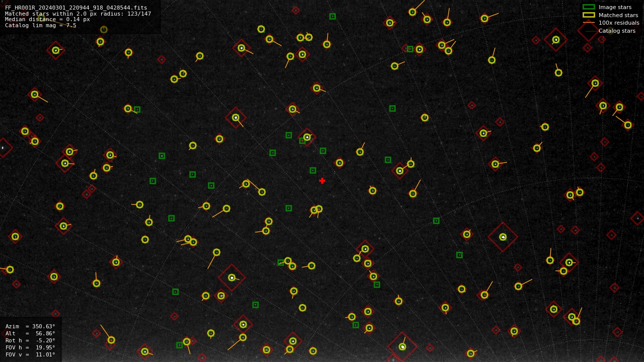Click the yellow Matched stars legend box
Image resolution: width=644 pixels, height=362 pixels.
pyautogui.click(x=589, y=15)
